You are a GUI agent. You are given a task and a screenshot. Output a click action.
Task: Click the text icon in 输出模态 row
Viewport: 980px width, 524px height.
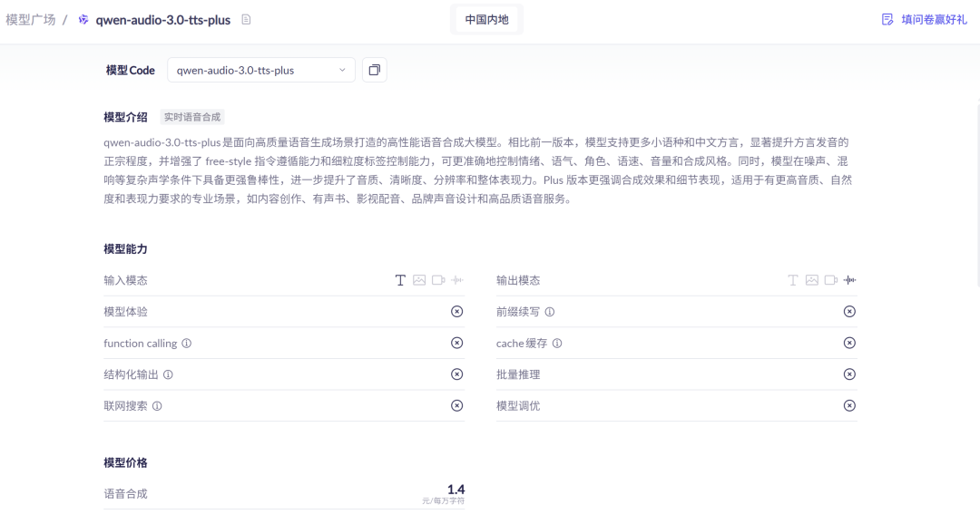coord(792,280)
